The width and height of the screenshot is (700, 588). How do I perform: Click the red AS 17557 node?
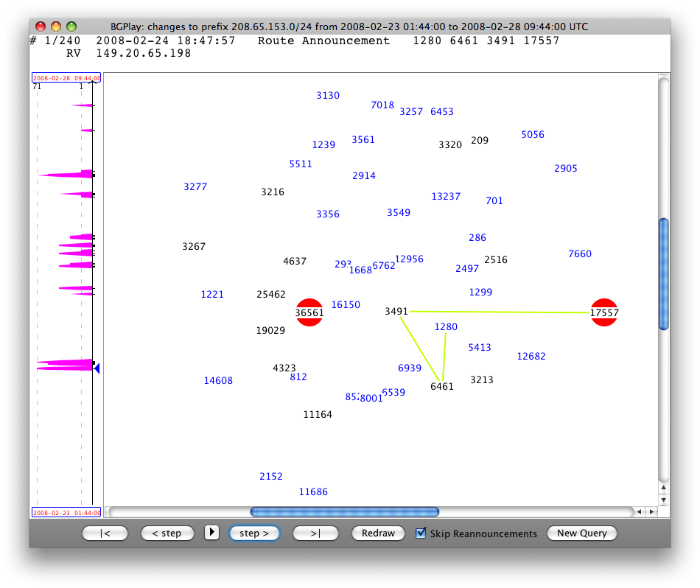(x=603, y=312)
